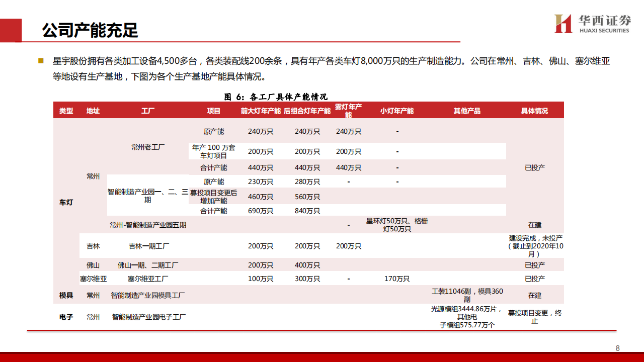644x362 pixels.
Task: Click the 佛山一期、二期工厂 cell
Action: coord(148,265)
